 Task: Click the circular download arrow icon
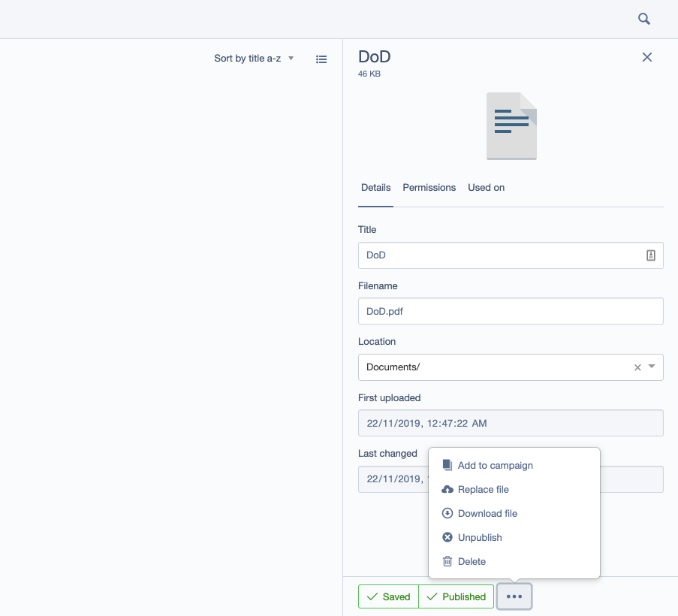pos(447,513)
